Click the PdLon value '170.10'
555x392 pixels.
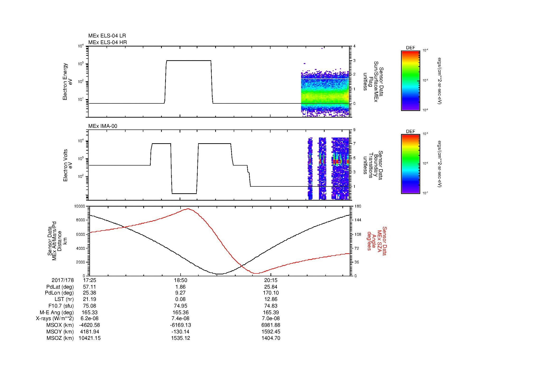pos(271,293)
